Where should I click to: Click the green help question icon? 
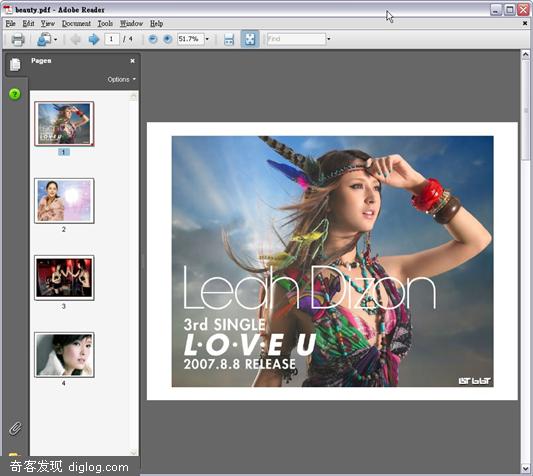click(15, 94)
